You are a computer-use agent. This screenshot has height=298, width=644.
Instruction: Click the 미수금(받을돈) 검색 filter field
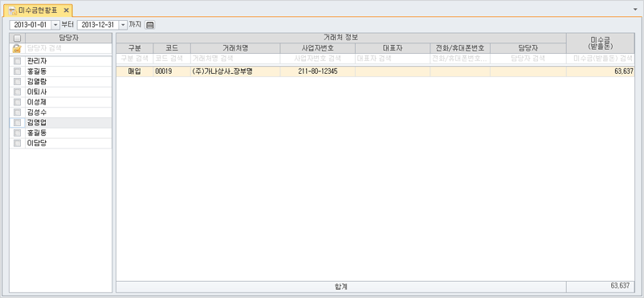[x=601, y=59]
